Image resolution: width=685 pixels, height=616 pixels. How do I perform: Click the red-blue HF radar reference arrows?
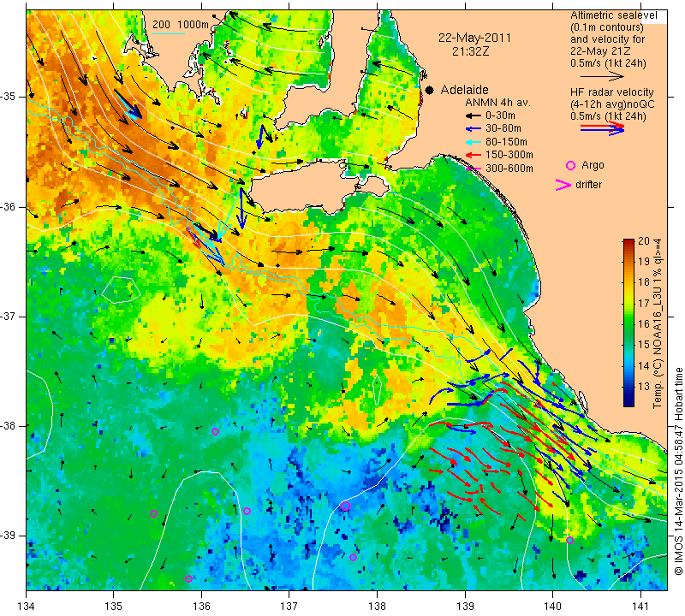[x=603, y=127]
